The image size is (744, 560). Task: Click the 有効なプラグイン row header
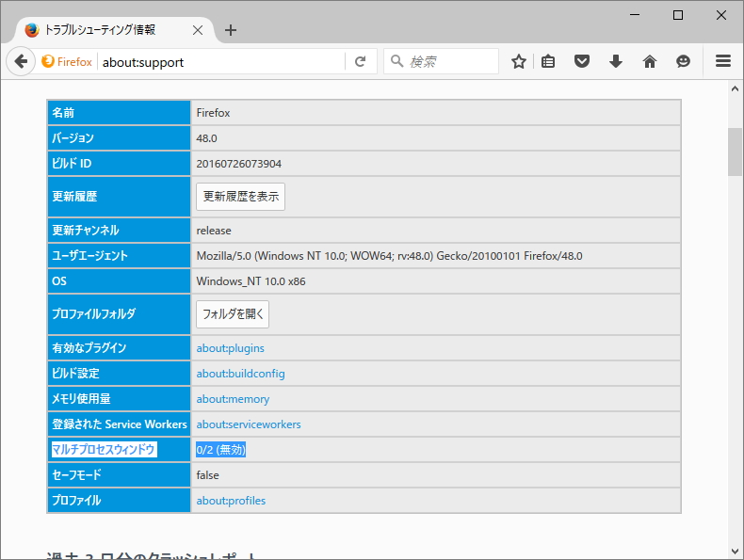(x=119, y=348)
